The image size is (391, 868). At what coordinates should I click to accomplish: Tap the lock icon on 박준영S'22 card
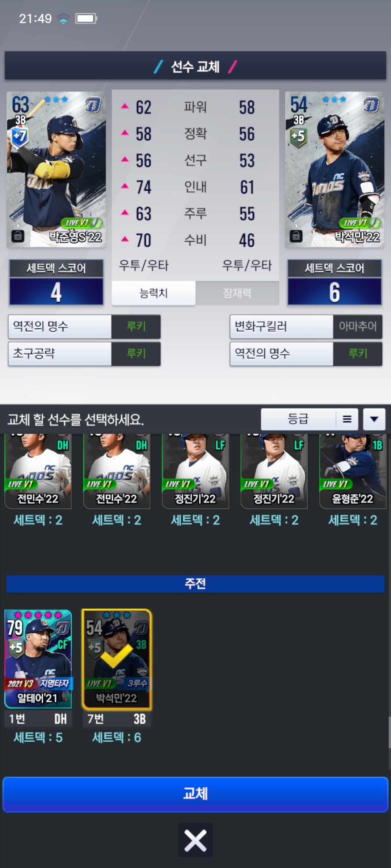(x=17, y=236)
